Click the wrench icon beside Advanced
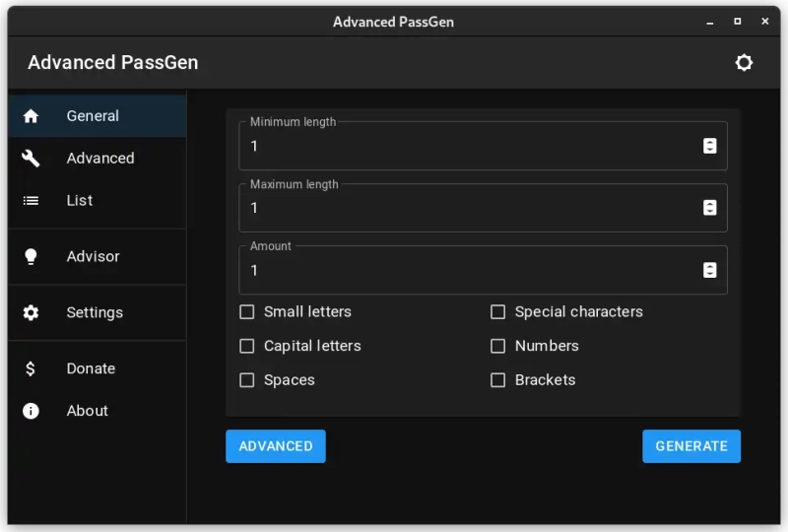Image resolution: width=788 pixels, height=532 pixels. 31,159
